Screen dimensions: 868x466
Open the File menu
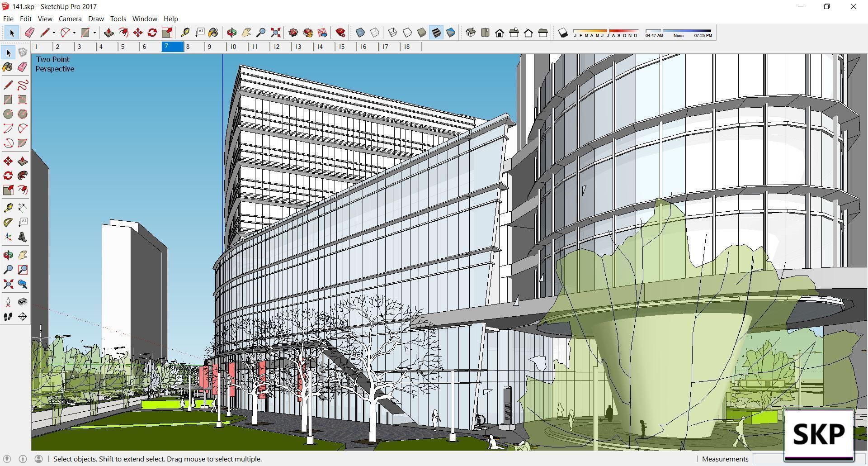click(x=8, y=19)
